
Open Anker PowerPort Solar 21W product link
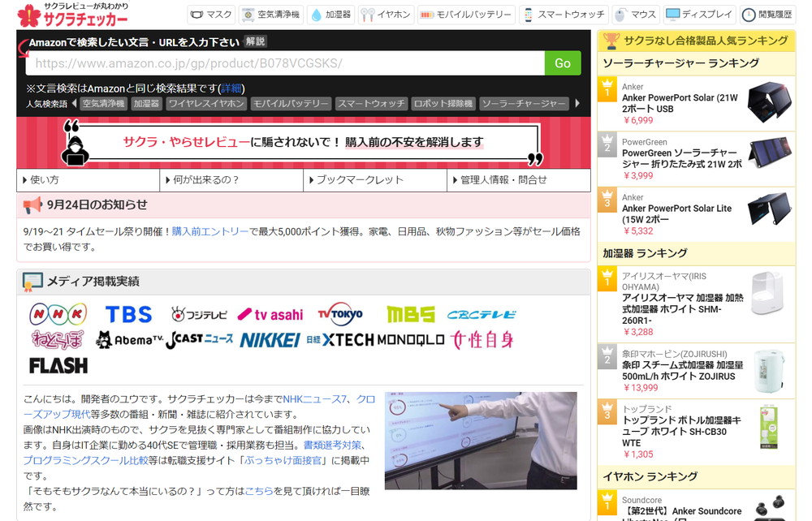[x=680, y=103]
